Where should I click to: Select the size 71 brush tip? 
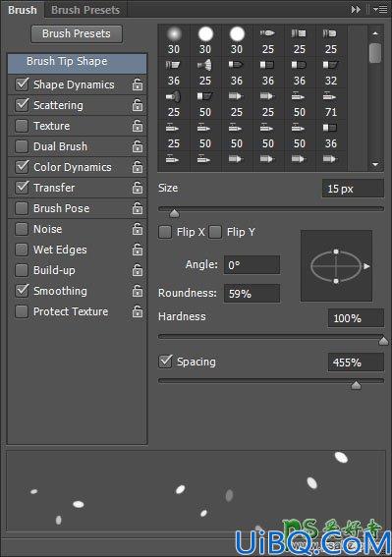331,104
